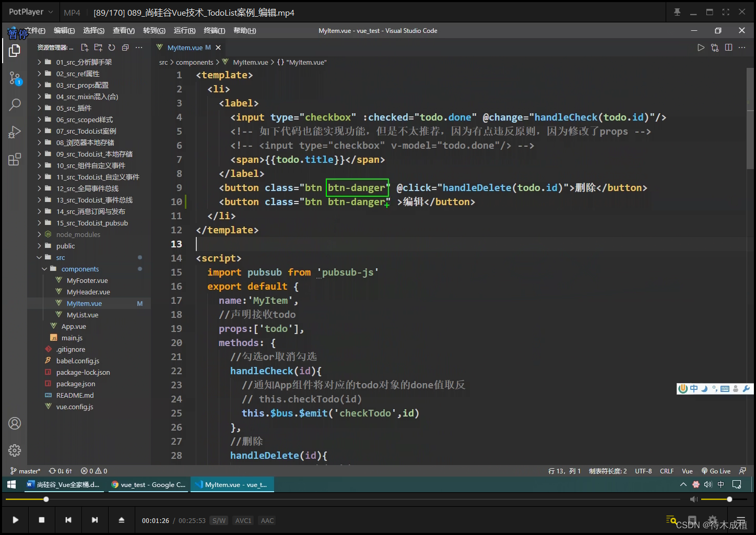Open the 查看(V) menu
Viewport: 756px width, 535px height.
[x=124, y=31]
